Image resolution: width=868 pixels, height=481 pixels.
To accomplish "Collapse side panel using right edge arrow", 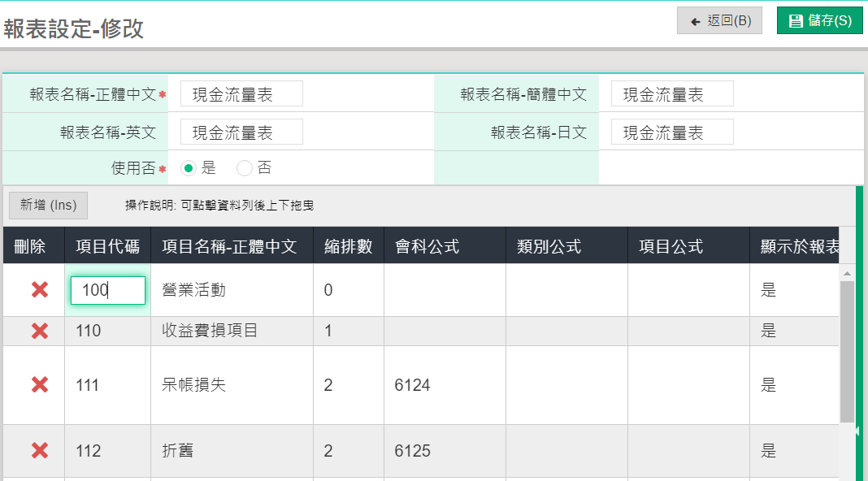I will 857,431.
